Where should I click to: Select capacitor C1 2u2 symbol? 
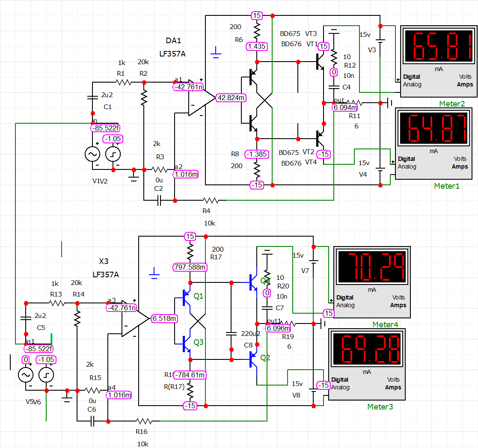point(93,98)
